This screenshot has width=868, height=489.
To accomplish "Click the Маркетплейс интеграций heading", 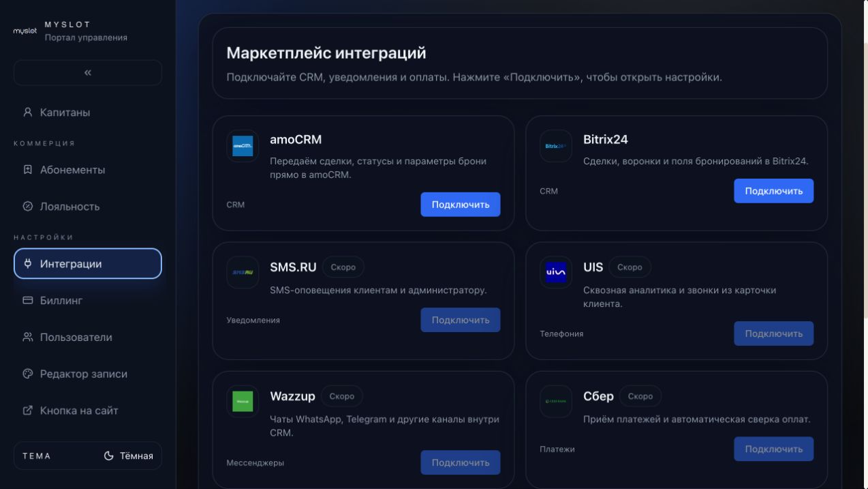I will [x=326, y=53].
